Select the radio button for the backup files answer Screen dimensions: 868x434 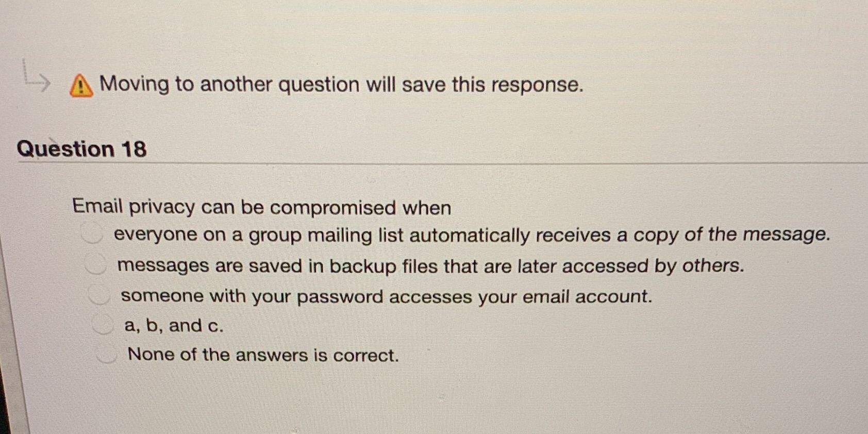(95, 263)
